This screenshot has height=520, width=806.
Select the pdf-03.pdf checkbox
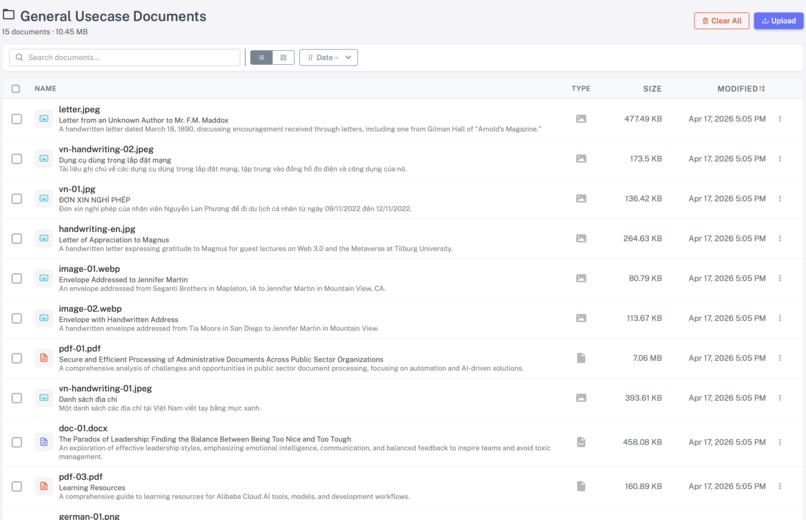(x=16, y=486)
